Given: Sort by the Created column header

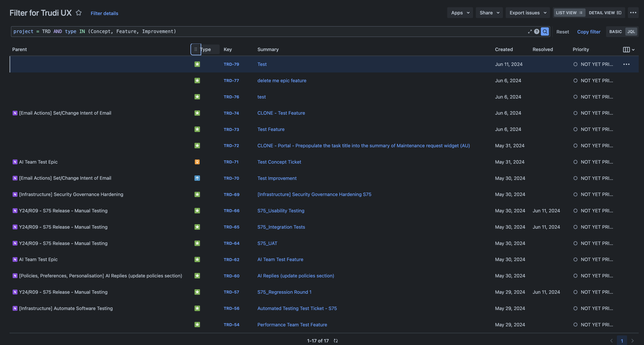Looking at the screenshot, I should pyautogui.click(x=504, y=50).
